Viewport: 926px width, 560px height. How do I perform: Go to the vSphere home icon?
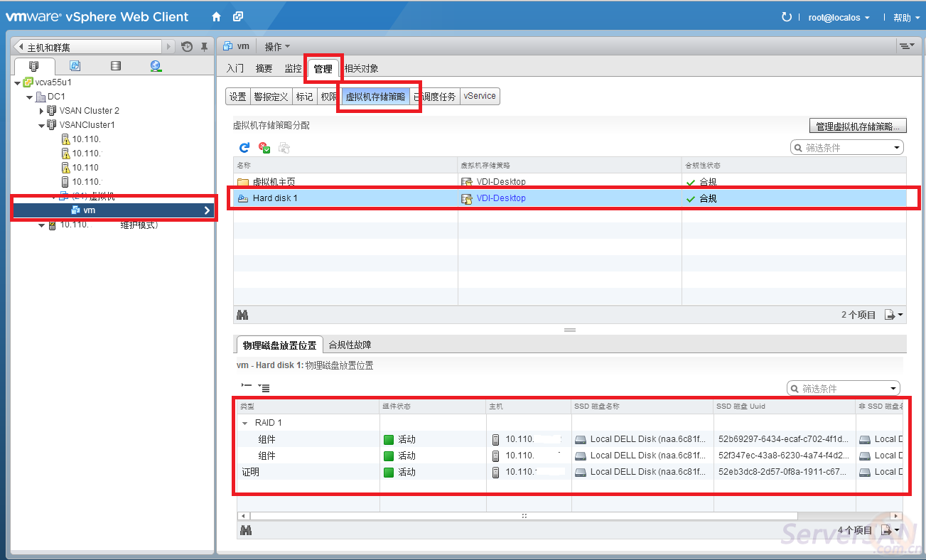pyautogui.click(x=217, y=17)
